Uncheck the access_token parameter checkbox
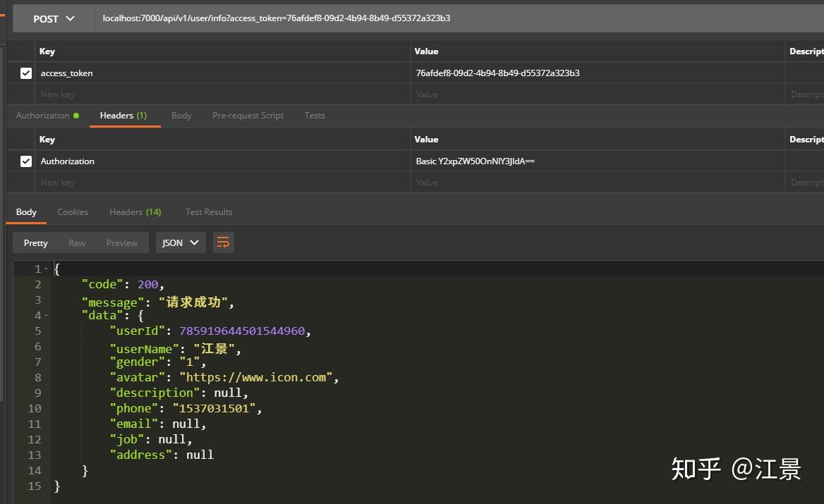 pos(26,73)
